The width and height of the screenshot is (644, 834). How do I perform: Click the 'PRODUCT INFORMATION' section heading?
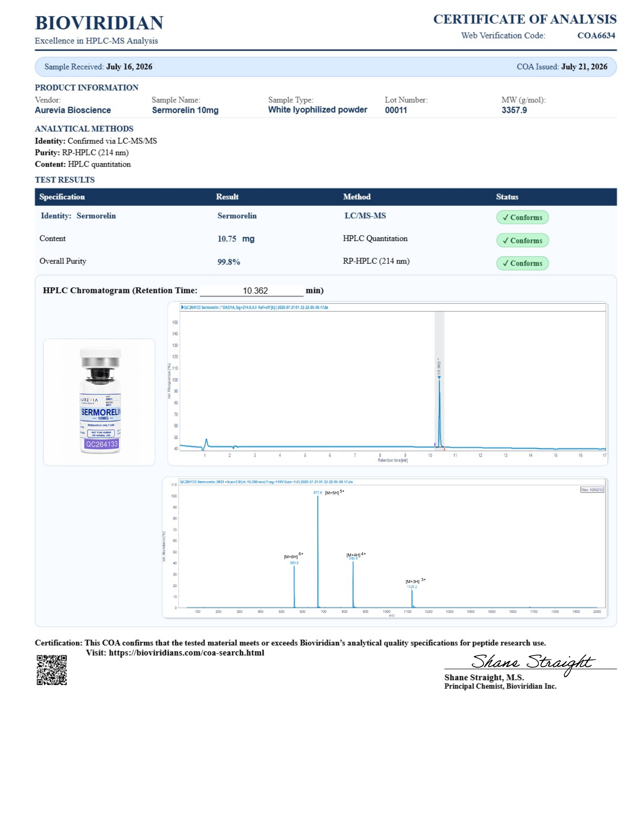[x=87, y=87]
